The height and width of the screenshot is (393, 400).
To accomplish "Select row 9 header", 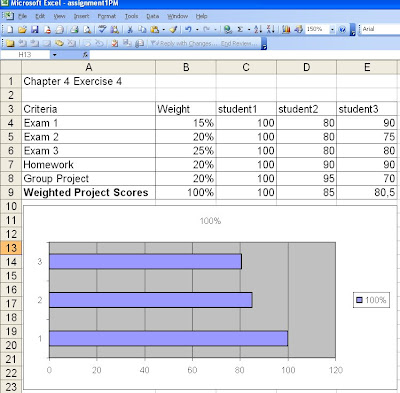I will coord(11,192).
